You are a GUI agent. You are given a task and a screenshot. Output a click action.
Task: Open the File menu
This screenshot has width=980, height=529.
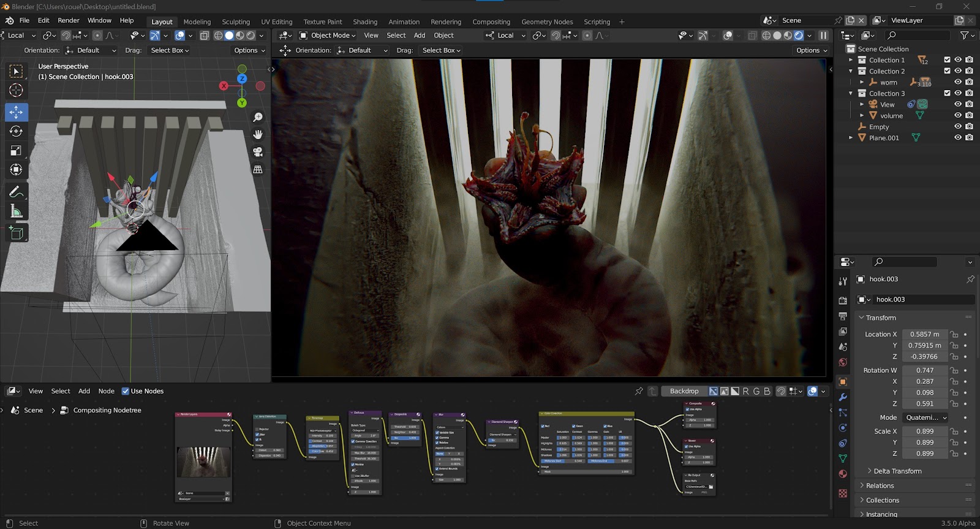click(24, 20)
